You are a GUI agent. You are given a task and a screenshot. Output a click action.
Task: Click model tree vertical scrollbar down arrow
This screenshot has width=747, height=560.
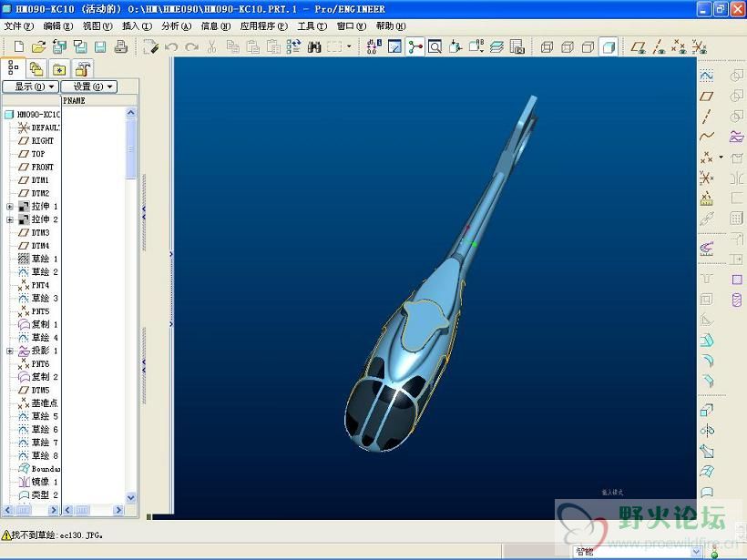click(x=131, y=497)
